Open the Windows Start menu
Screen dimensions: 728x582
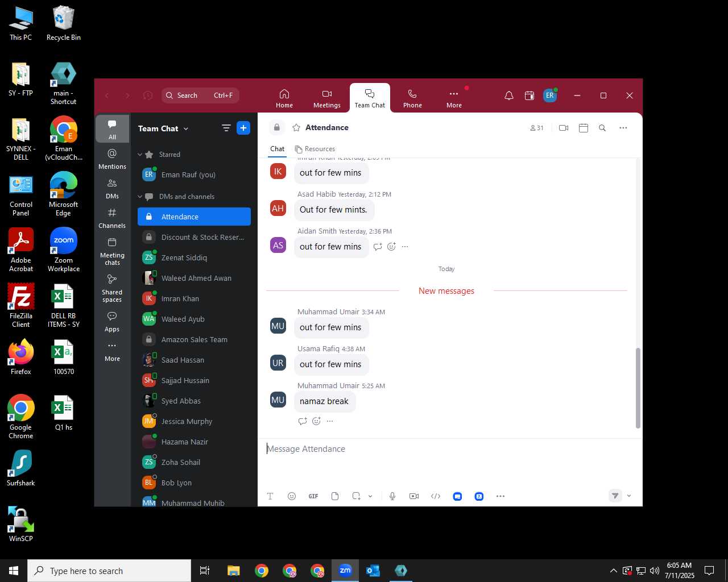pyautogui.click(x=14, y=571)
